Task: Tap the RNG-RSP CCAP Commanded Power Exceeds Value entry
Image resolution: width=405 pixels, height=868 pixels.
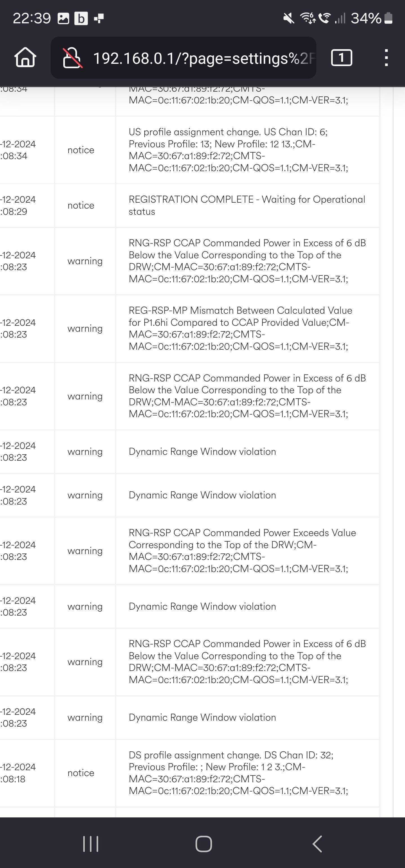Action: (x=242, y=551)
